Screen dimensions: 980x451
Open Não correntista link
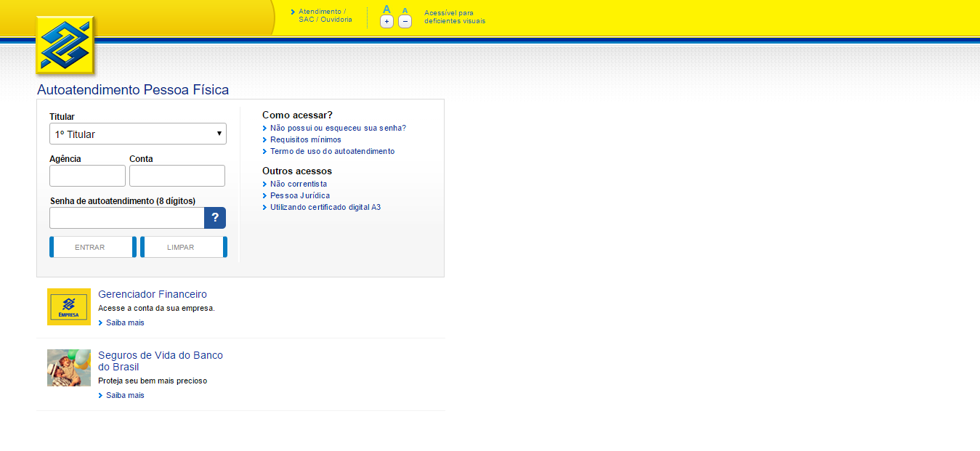(x=299, y=184)
